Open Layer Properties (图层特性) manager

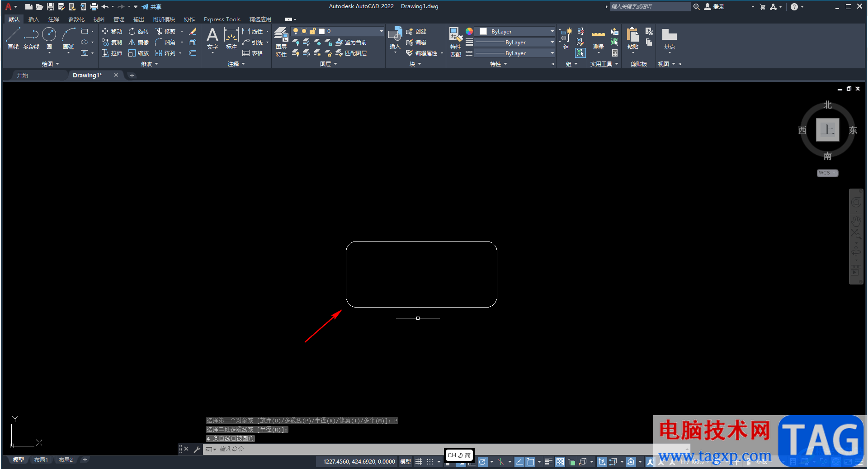click(x=281, y=42)
